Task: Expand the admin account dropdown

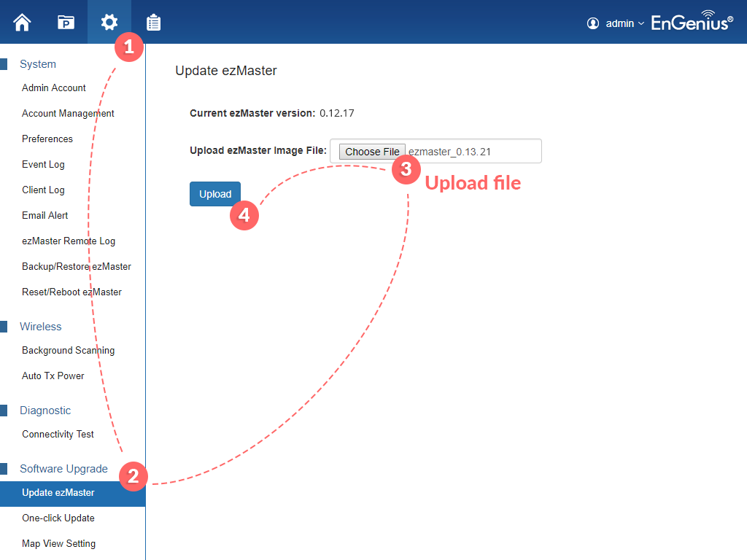Action: 625,23
